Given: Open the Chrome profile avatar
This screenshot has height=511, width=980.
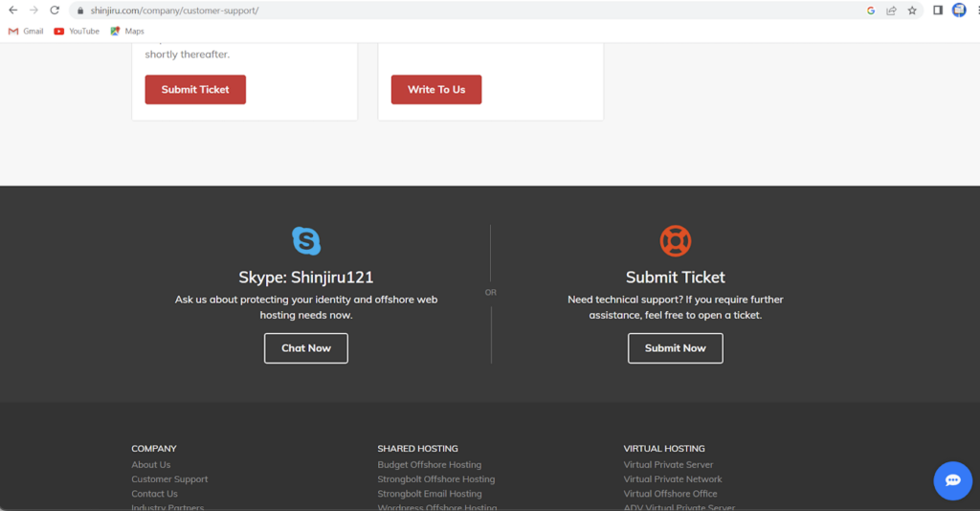Looking at the screenshot, I should point(959,11).
